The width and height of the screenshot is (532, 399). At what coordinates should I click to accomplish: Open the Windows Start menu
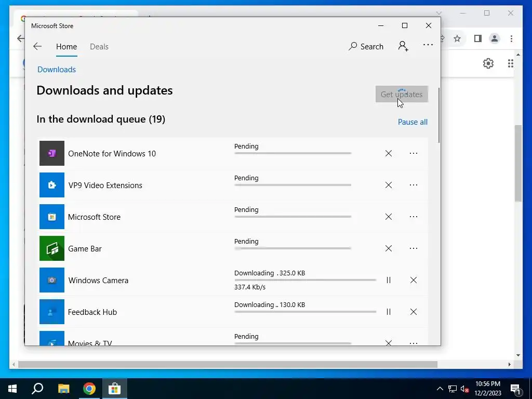tap(12, 389)
